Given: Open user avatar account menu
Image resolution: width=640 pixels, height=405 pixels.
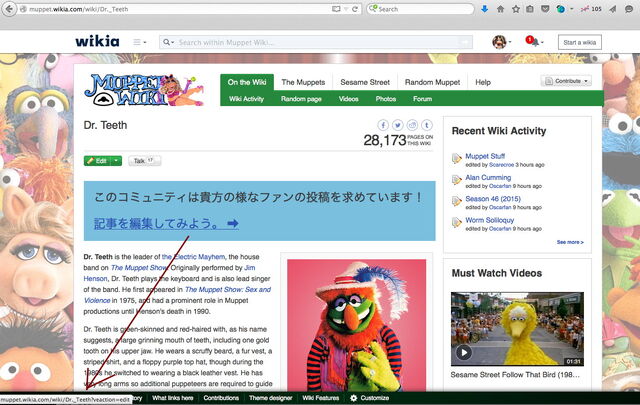Looking at the screenshot, I should pyautogui.click(x=501, y=42).
